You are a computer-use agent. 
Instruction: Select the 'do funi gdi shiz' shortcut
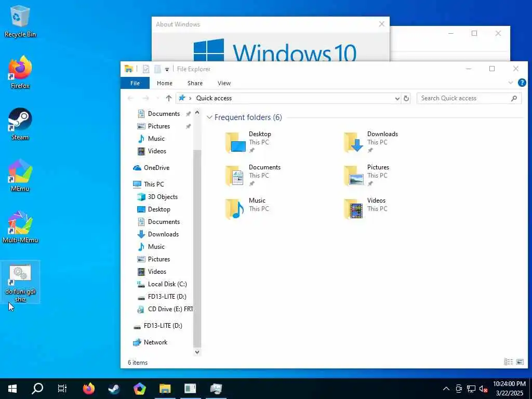(20, 282)
